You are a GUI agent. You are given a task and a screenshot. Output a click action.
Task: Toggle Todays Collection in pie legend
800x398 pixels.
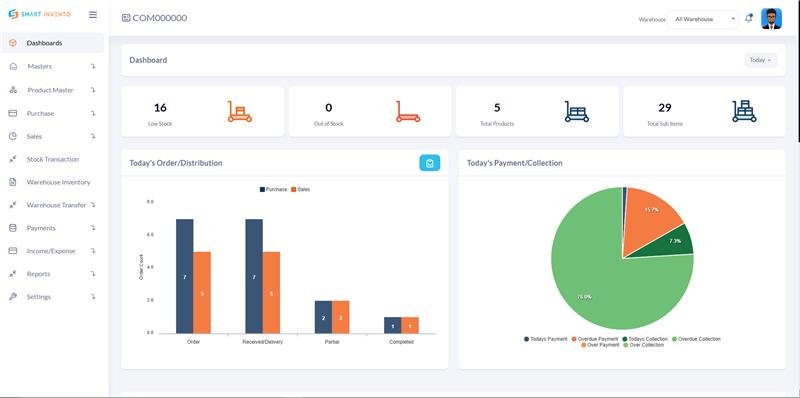click(x=645, y=339)
